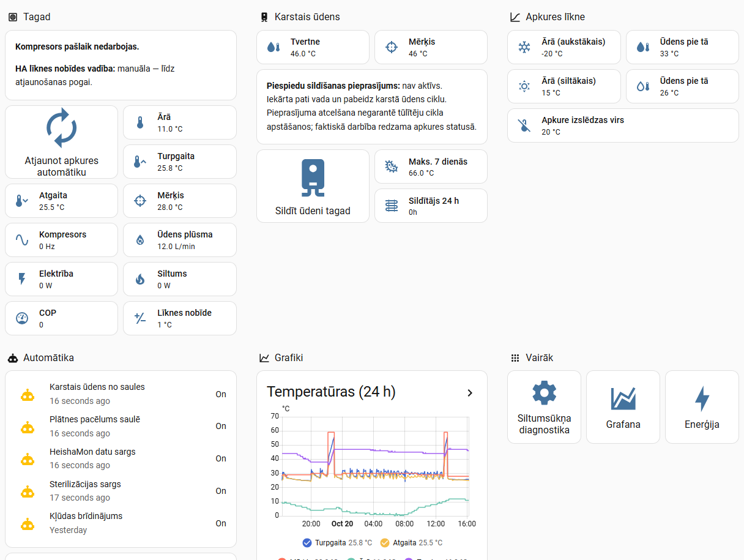
Task: Click the Turpgaita thermometer icon in Tagad
Action: pyautogui.click(x=140, y=162)
